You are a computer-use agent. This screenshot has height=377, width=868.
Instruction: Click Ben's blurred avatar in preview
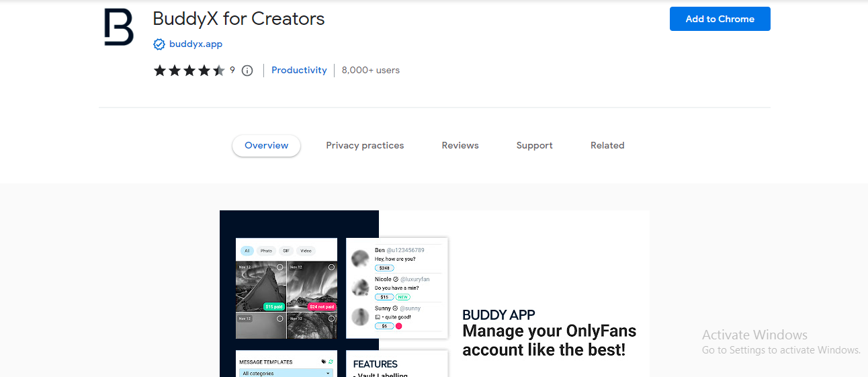[361, 258]
